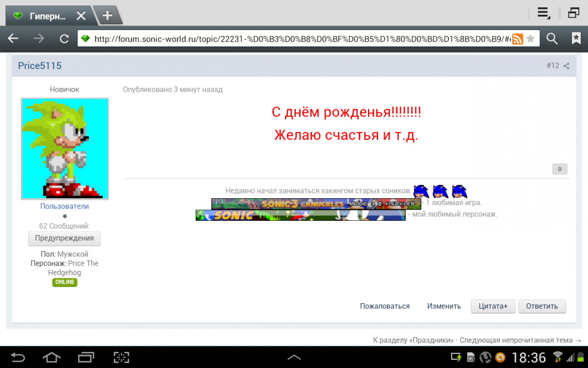
Task: Click the Ответить reply button
Action: (542, 306)
